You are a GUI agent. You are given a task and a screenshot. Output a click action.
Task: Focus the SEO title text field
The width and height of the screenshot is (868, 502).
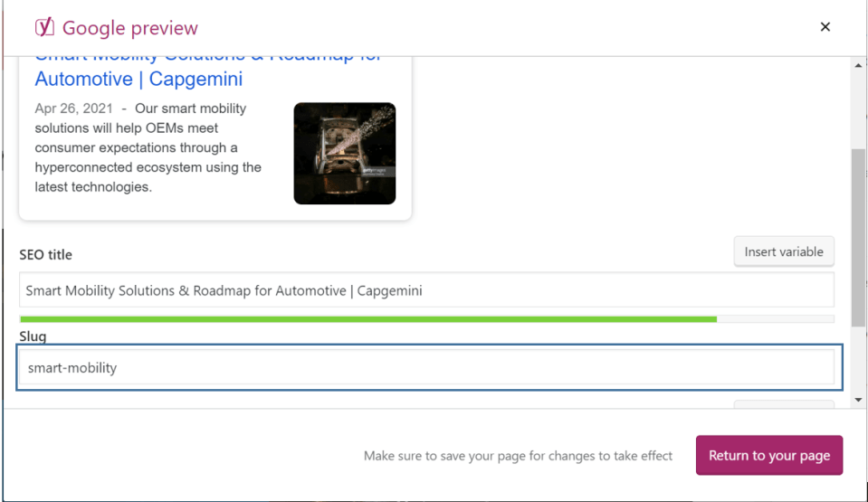tap(425, 291)
